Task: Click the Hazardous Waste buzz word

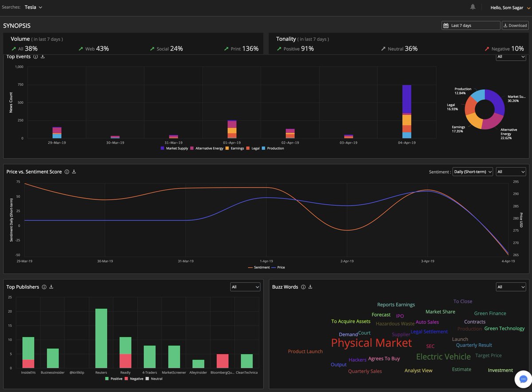Action: click(395, 324)
